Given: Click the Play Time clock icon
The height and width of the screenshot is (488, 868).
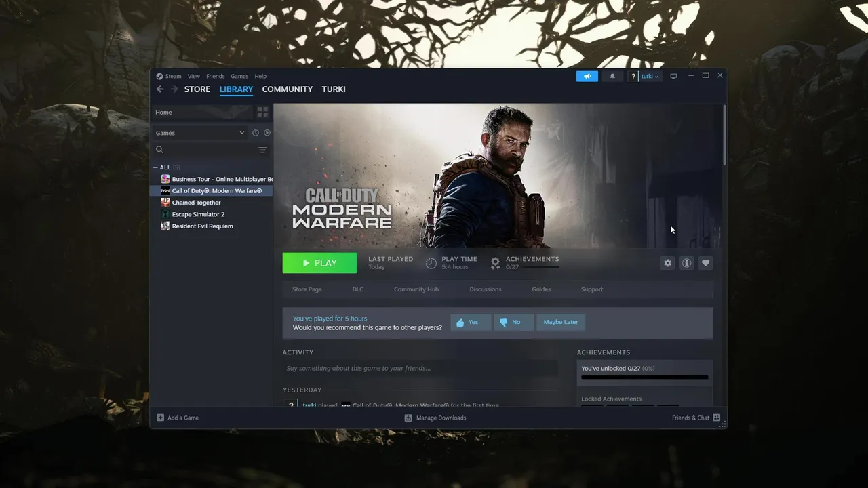Looking at the screenshot, I should click(x=431, y=263).
